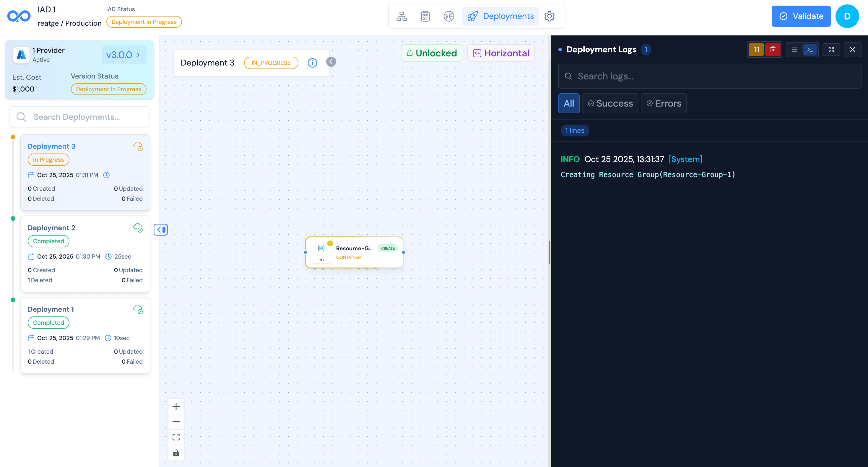Expand Deployment Logs to fullscreen
This screenshot has width=868, height=467.
831,50
